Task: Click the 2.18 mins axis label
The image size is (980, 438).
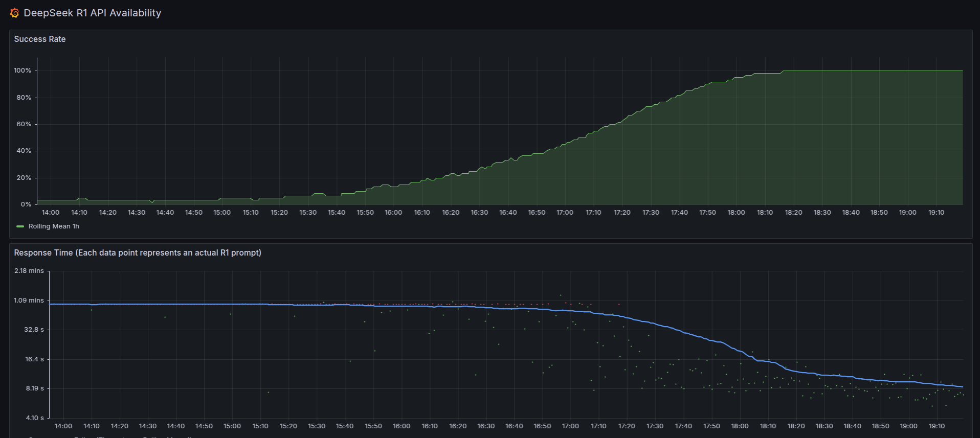Action: coord(29,271)
